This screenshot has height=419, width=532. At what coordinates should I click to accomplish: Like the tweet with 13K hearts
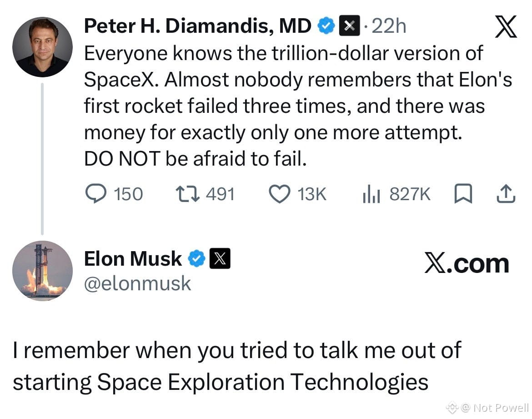[x=280, y=194]
